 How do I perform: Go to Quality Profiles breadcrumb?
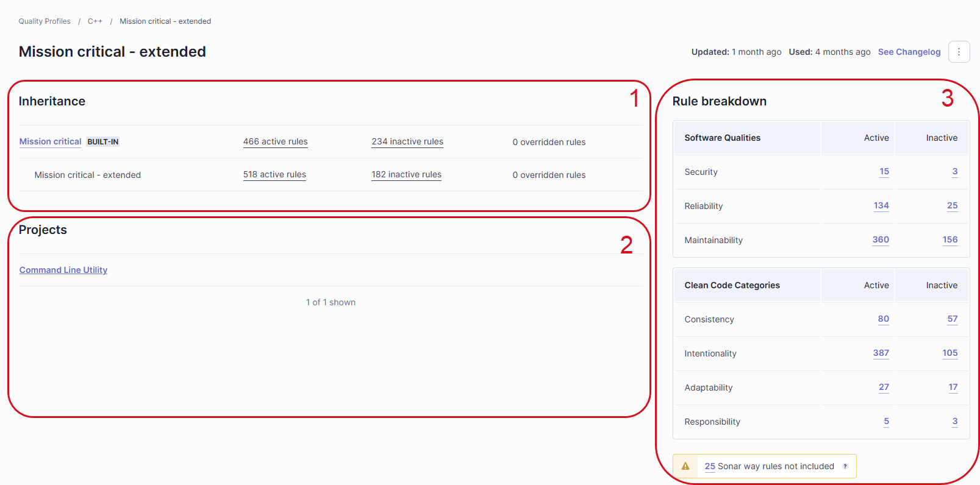(x=45, y=21)
